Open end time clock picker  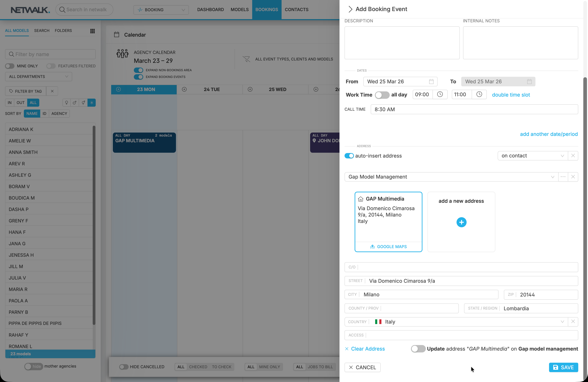(x=479, y=94)
